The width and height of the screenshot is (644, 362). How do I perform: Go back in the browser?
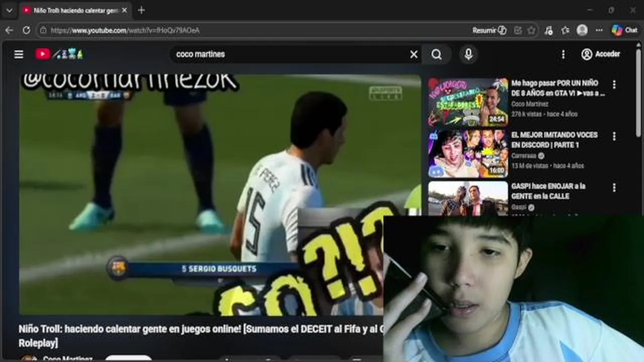(9, 30)
